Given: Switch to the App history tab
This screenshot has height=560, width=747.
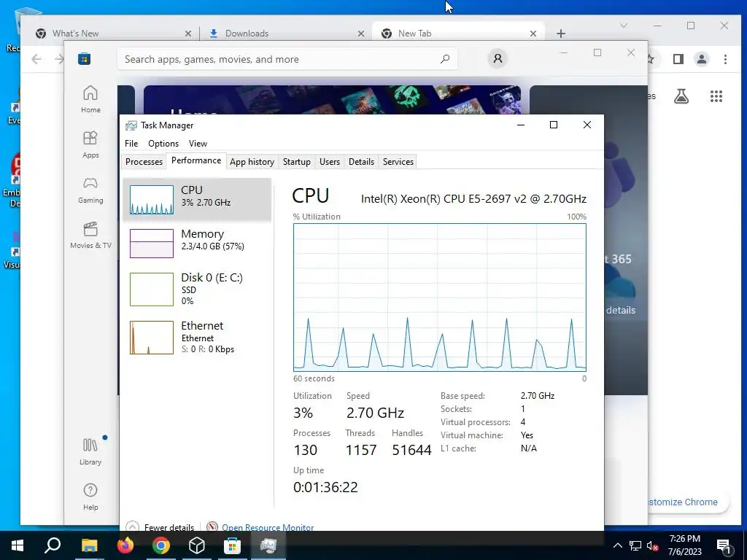Looking at the screenshot, I should (x=252, y=162).
